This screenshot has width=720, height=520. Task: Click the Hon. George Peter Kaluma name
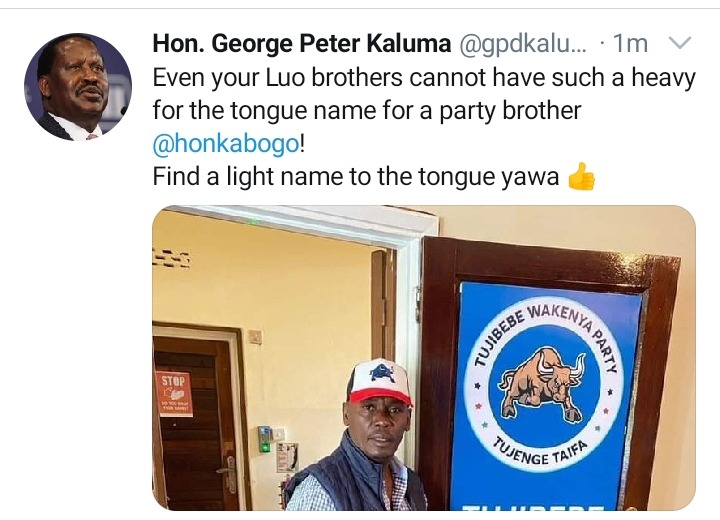(x=302, y=44)
